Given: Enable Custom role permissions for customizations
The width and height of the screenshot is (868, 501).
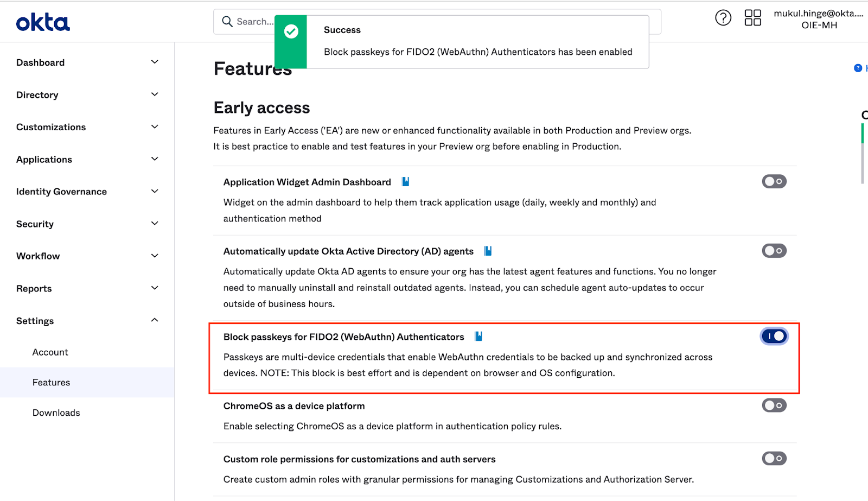Looking at the screenshot, I should click(x=774, y=458).
